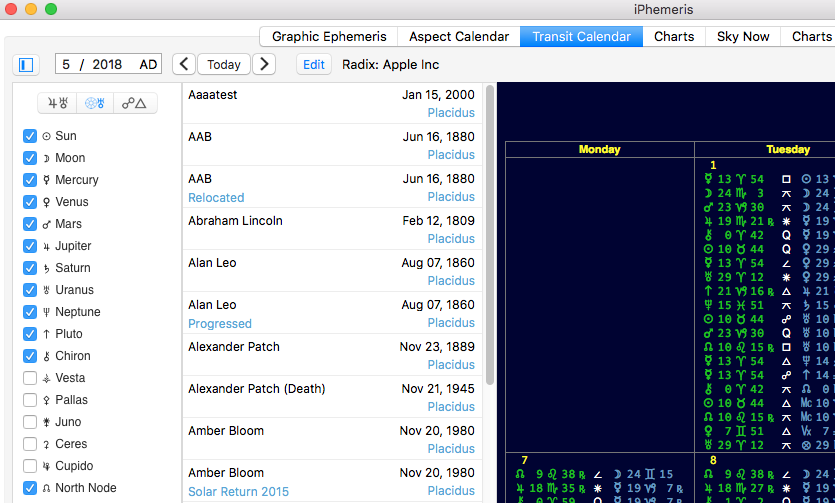Click the Monday column header

[x=600, y=150]
